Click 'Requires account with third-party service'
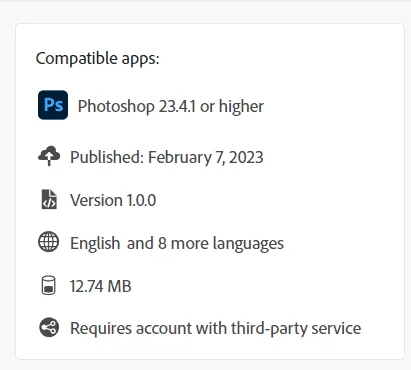 tap(215, 329)
